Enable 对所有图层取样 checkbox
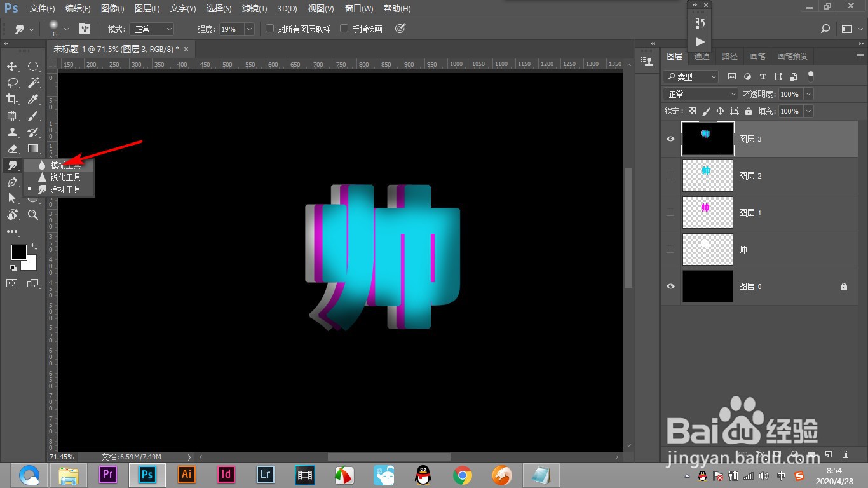 (x=269, y=29)
